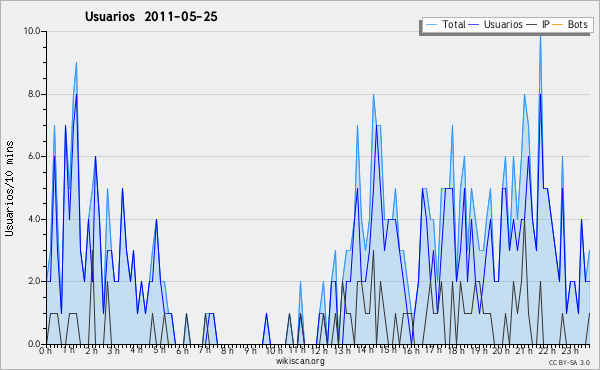Click the Total peak of 8 after 14 h
This screenshot has width=600, height=370.
pos(373,95)
